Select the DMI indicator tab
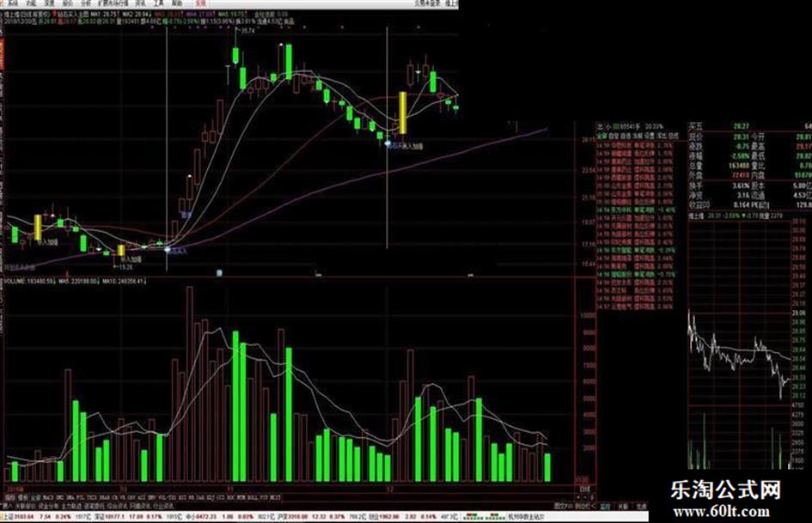812x523 pixels. pyautogui.click(x=59, y=497)
